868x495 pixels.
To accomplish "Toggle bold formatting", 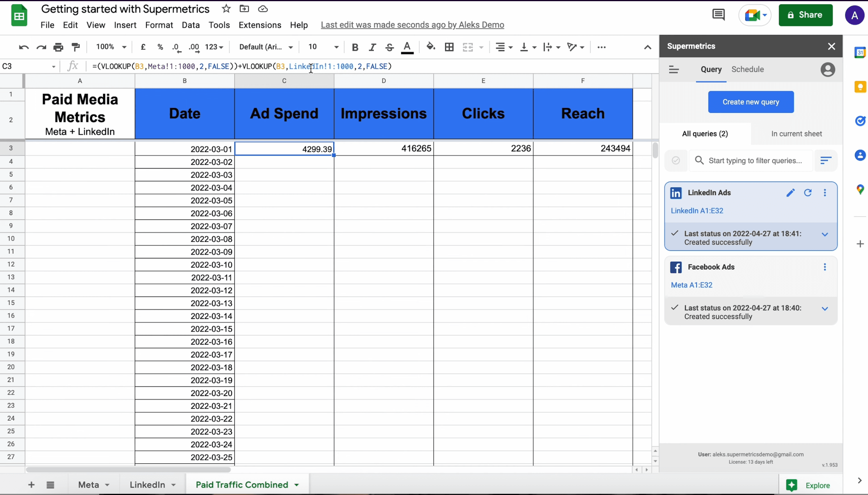I will click(x=355, y=47).
